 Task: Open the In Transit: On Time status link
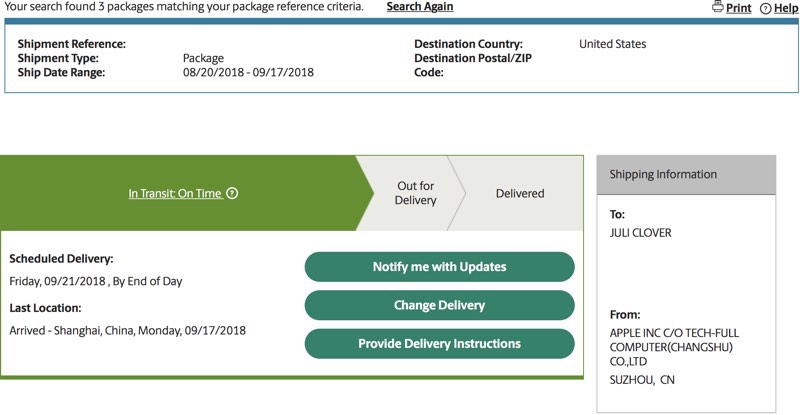pyautogui.click(x=175, y=193)
